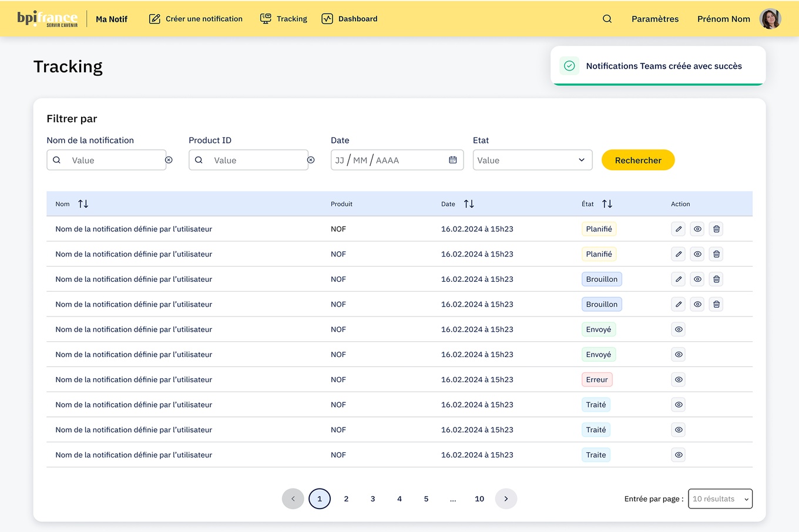The width and height of the screenshot is (799, 532).
Task: Clear the Nom de la notification filter
Action: [x=169, y=160]
